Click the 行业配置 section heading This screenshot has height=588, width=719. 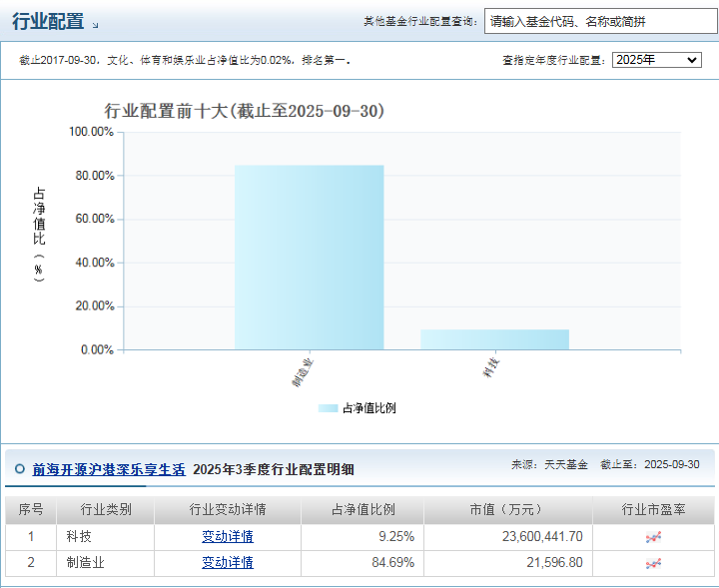(x=48, y=21)
